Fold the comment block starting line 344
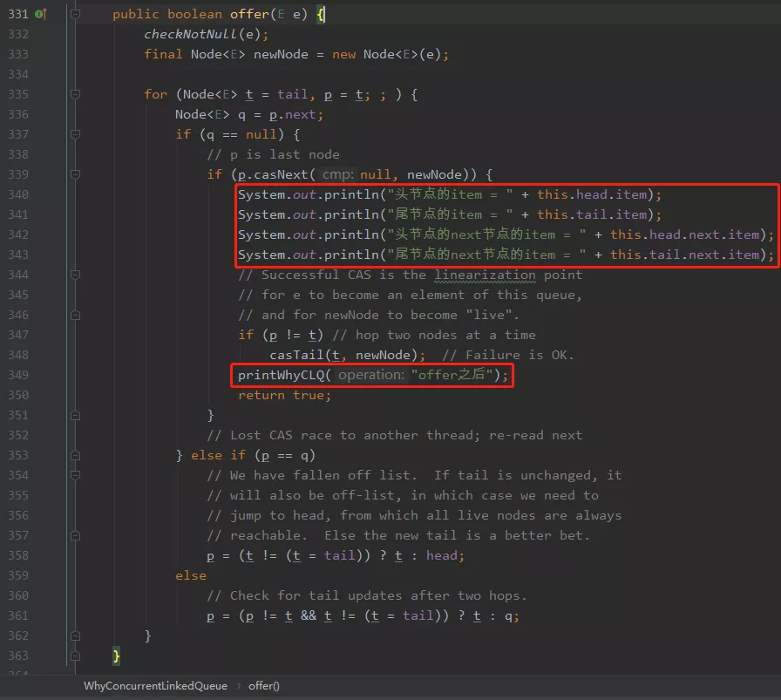Viewport: 781px width, 700px height. (x=75, y=275)
